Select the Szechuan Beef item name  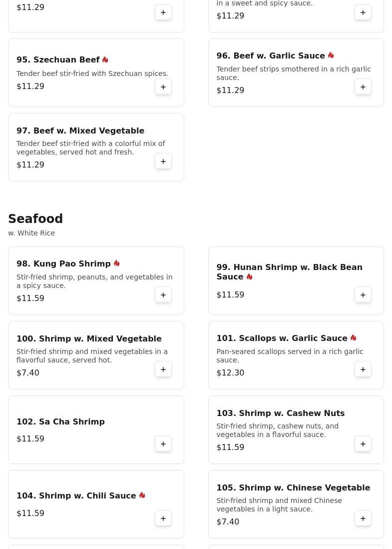[58, 60]
